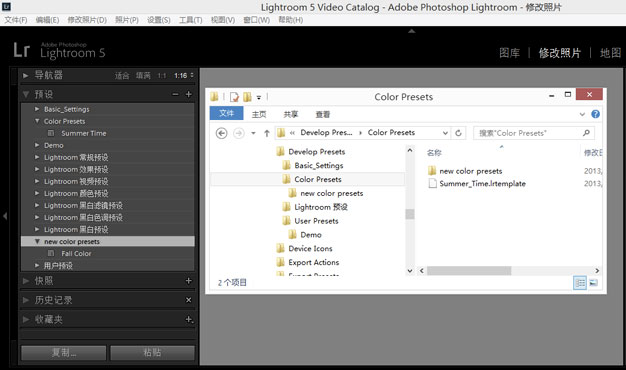Open the 主页 ribbon tab in Explorer
Image resolution: width=626 pixels, height=370 pixels.
259,114
